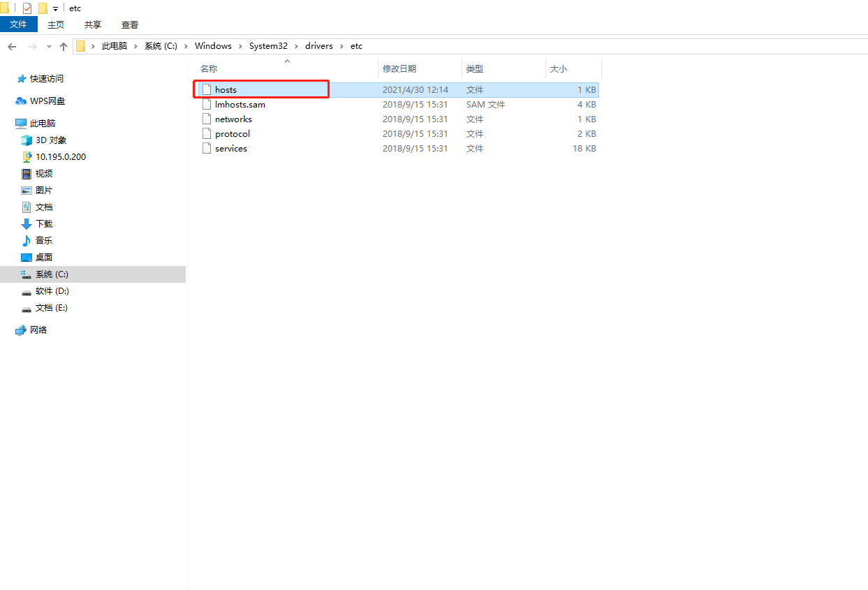Click the lmhosts.sam file icon
The width and height of the screenshot is (868, 590).
tap(206, 104)
